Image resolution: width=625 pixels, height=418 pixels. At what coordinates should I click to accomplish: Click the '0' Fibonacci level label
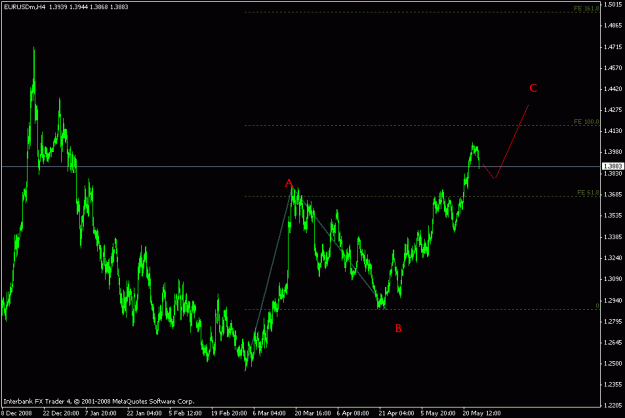[597, 306]
